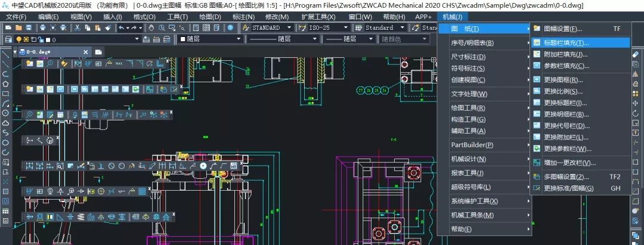Click the Save icon in the top toolbar
This screenshot has width=644, height=245.
[28, 27]
